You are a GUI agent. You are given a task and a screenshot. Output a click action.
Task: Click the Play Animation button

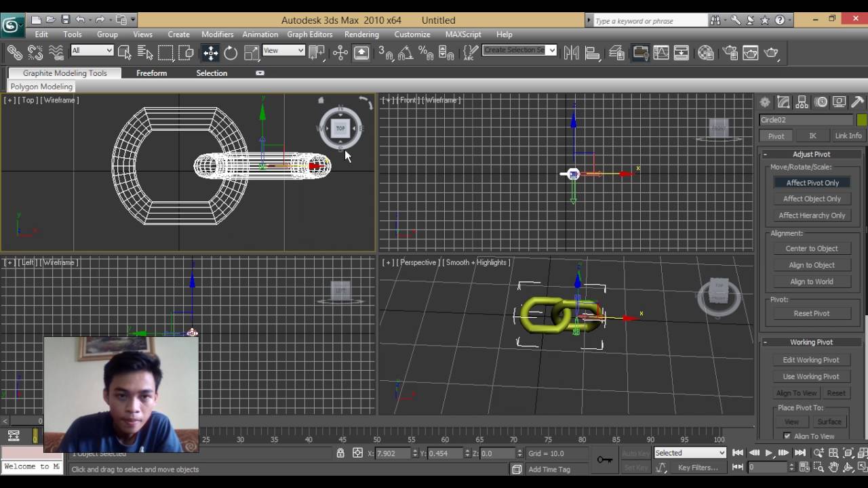[x=769, y=453]
